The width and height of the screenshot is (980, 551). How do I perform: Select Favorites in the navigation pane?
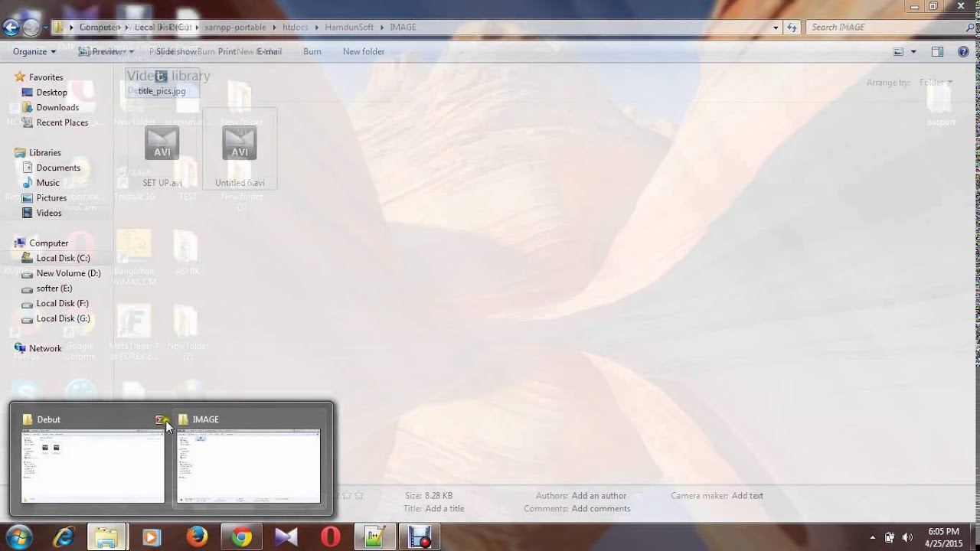click(46, 77)
